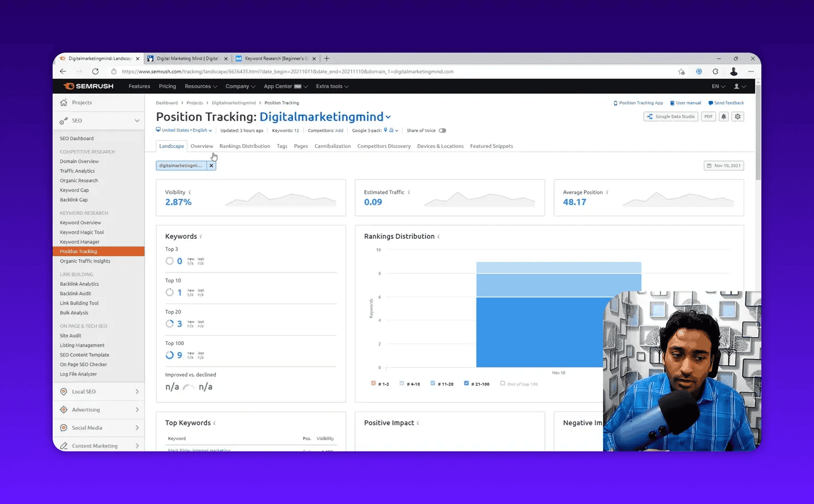Click the SEMrush logo
Screen dimensions: 814x504
87,86
